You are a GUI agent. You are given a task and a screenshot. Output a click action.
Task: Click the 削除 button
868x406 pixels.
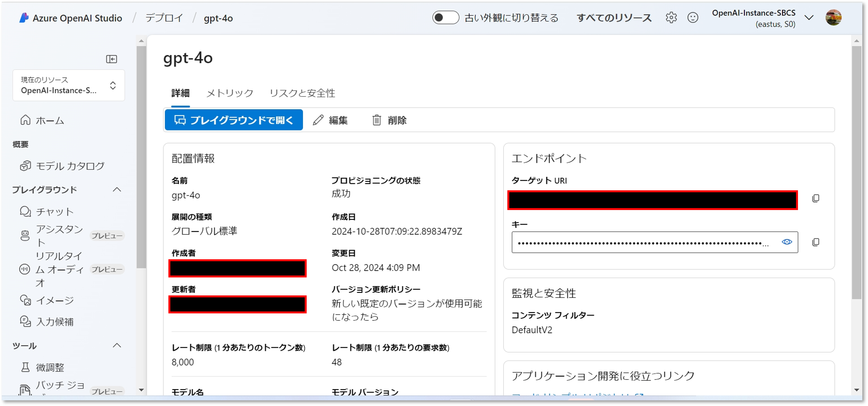click(x=390, y=120)
